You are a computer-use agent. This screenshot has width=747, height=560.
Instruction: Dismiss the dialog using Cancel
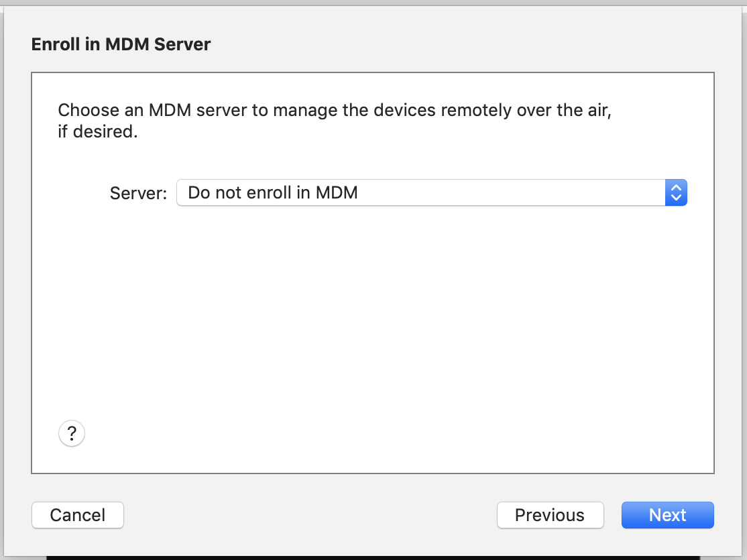(78, 515)
